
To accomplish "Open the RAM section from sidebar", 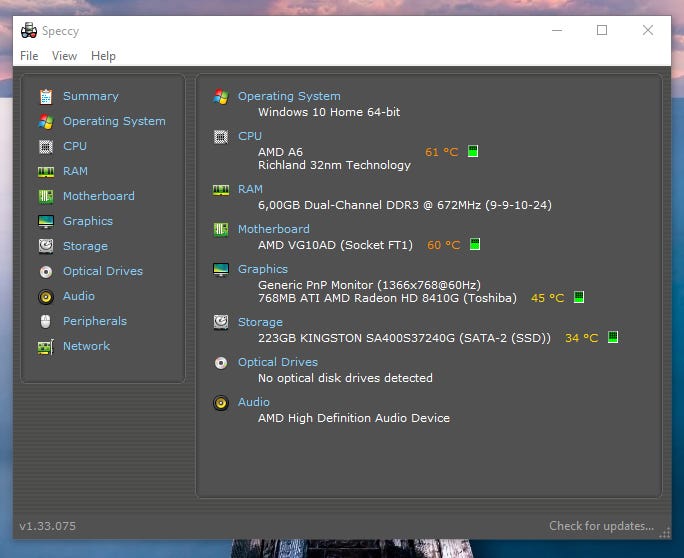I will pos(75,171).
